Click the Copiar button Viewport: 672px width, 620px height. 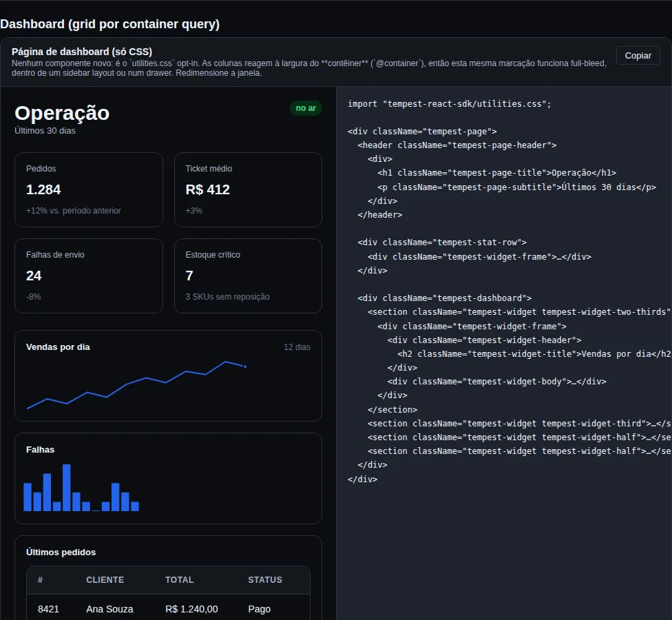pyautogui.click(x=638, y=55)
